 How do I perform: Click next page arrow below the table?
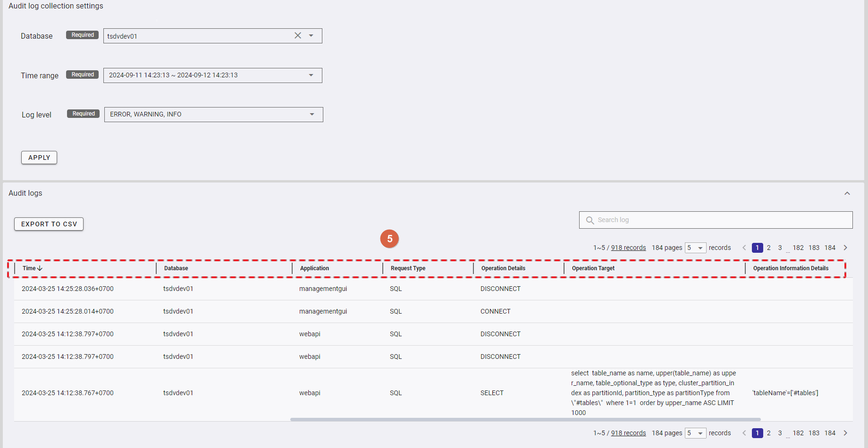[x=845, y=433]
